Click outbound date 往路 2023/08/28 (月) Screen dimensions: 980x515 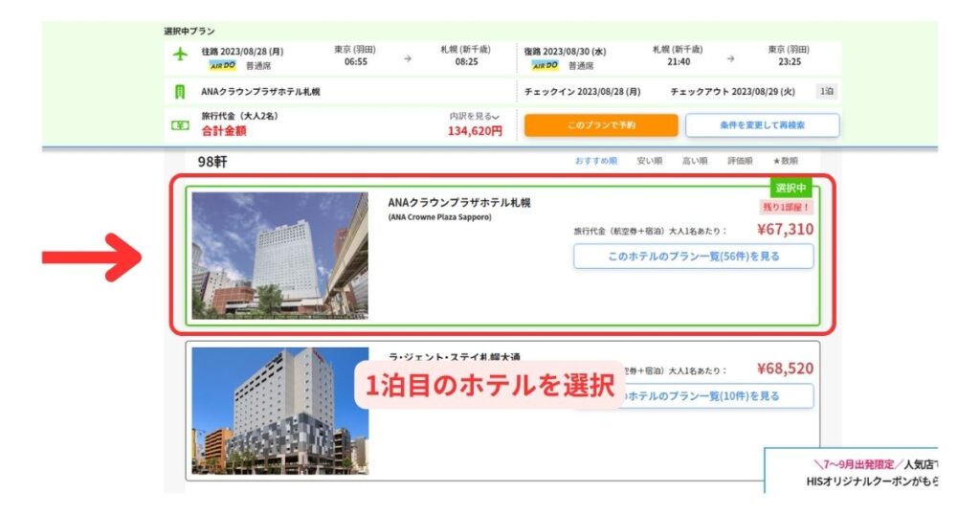[x=242, y=52]
